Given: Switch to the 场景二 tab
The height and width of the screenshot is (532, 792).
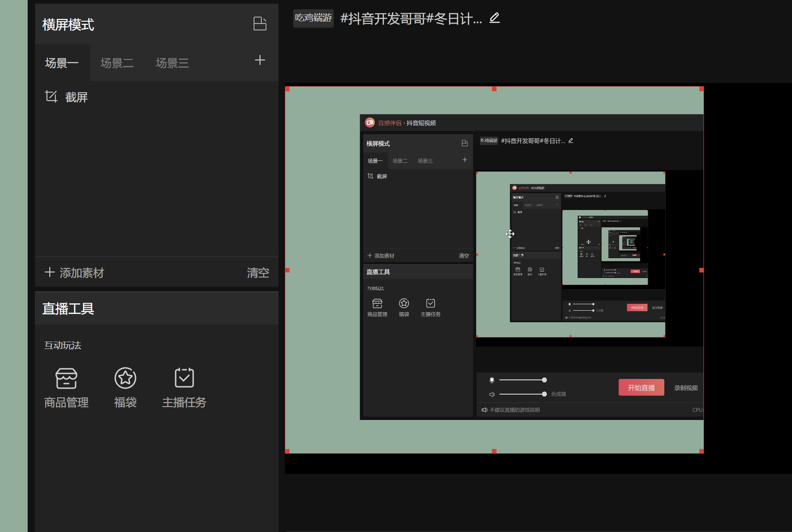Looking at the screenshot, I should pyautogui.click(x=117, y=63).
